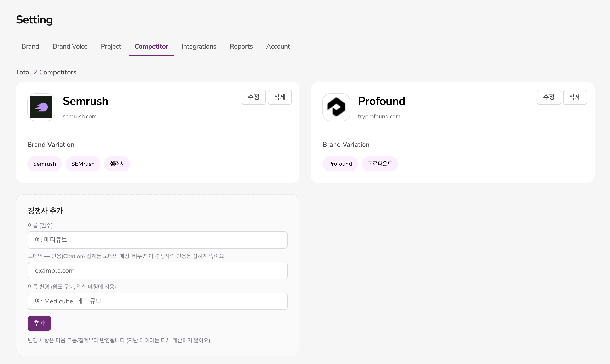610x364 pixels.
Task: Click the 프로파운드 variation chip
Action: pyautogui.click(x=380, y=164)
